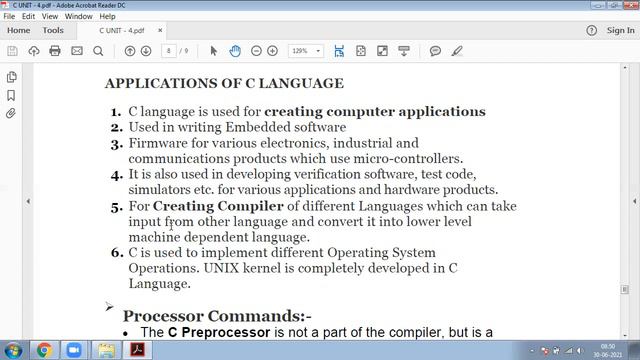The height and width of the screenshot is (360, 640).
Task: Select the Highlight text pen tool
Action: 457,51
